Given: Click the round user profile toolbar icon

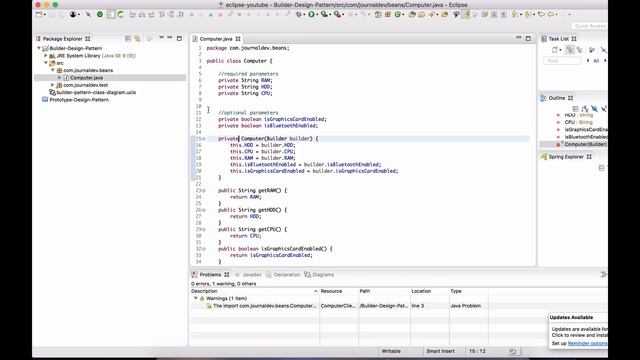Looking at the screenshot, I should point(73,14).
